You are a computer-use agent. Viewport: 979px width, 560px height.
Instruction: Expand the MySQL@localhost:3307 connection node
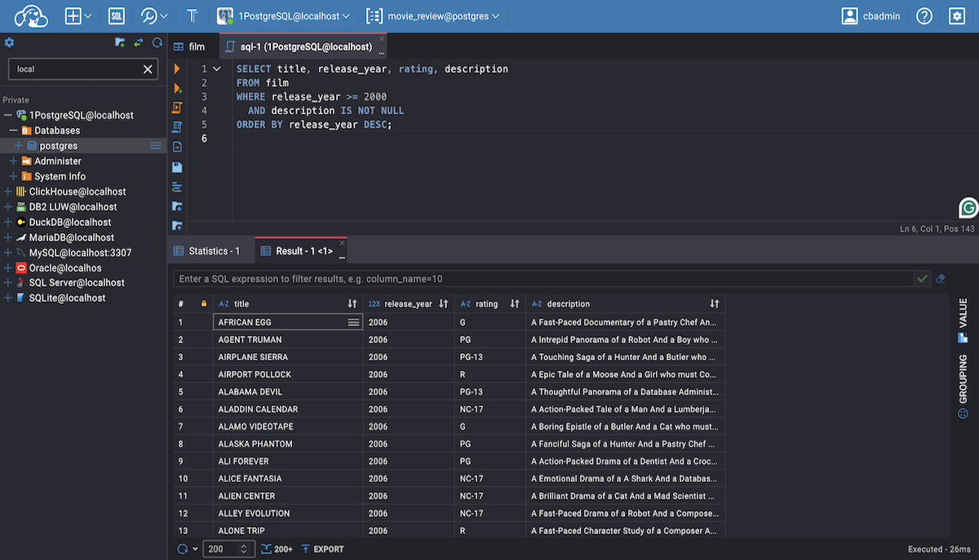8,253
